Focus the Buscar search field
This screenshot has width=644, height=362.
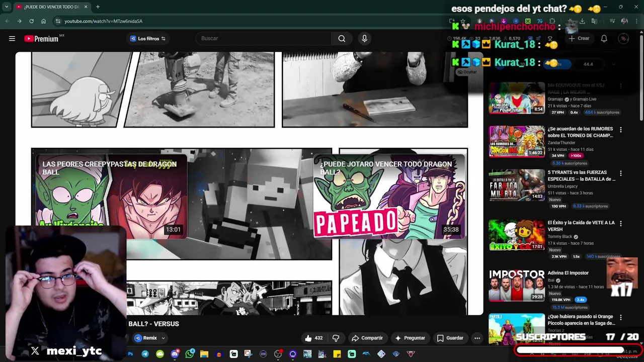pyautogui.click(x=264, y=39)
